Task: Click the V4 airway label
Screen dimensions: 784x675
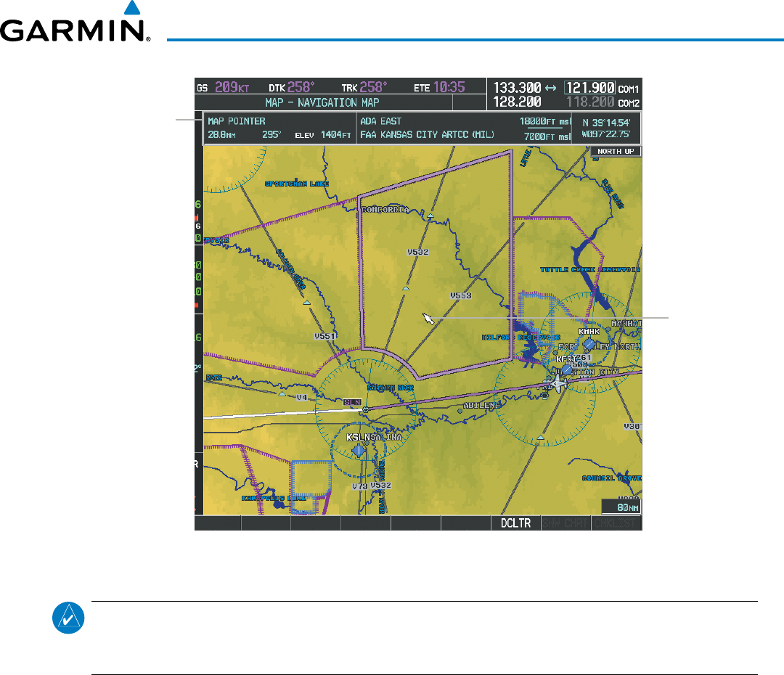Action: click(301, 398)
